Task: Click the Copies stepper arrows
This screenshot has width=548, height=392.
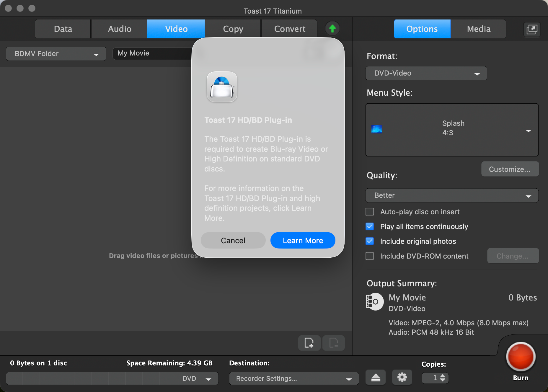Action: point(442,378)
